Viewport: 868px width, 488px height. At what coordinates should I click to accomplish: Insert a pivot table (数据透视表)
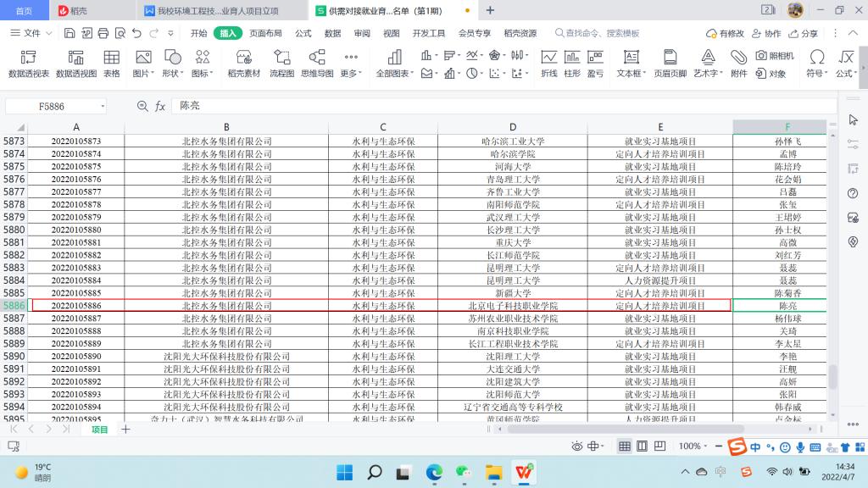click(x=28, y=64)
